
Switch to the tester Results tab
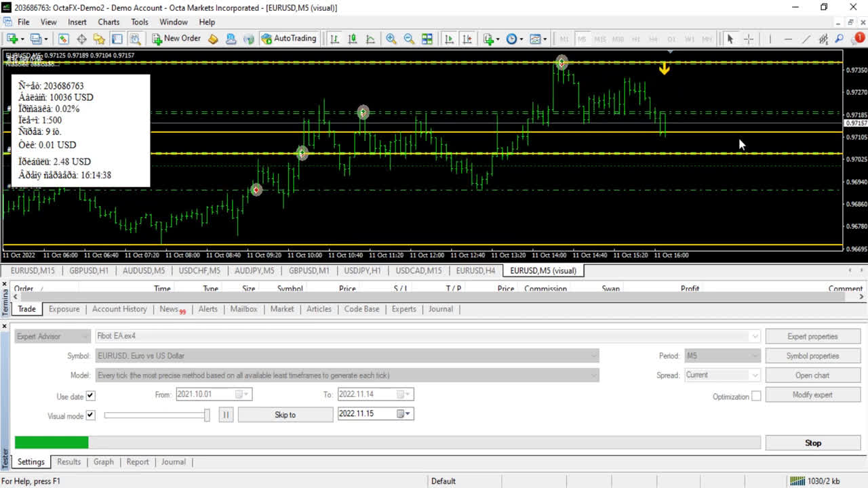[69, 462]
